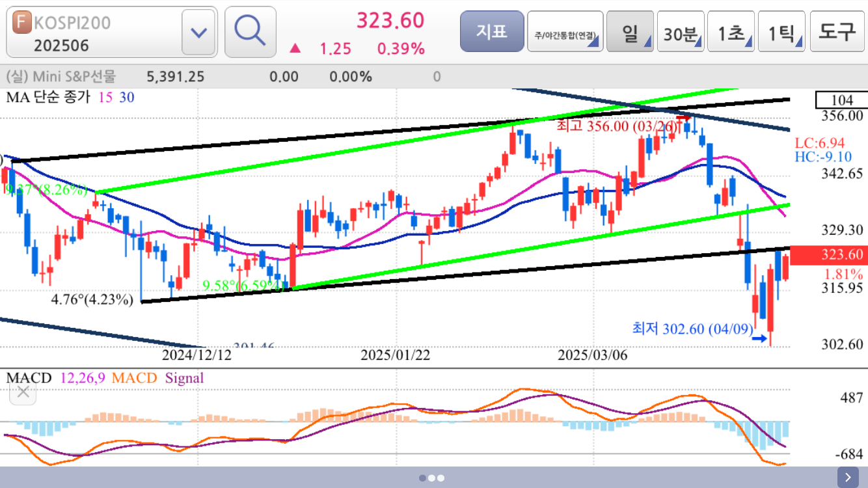This screenshot has width=868, height=488.
Task: Tap the orange MACD legend label
Action: [135, 378]
